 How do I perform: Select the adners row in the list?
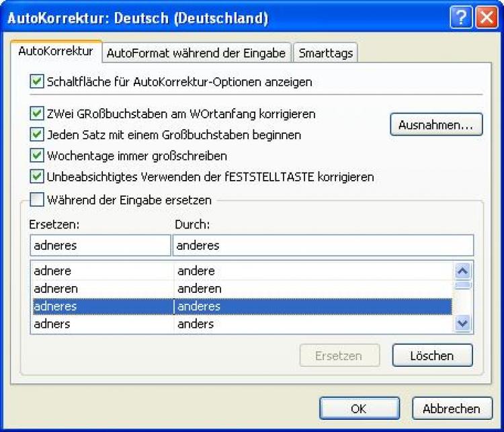coord(101,323)
